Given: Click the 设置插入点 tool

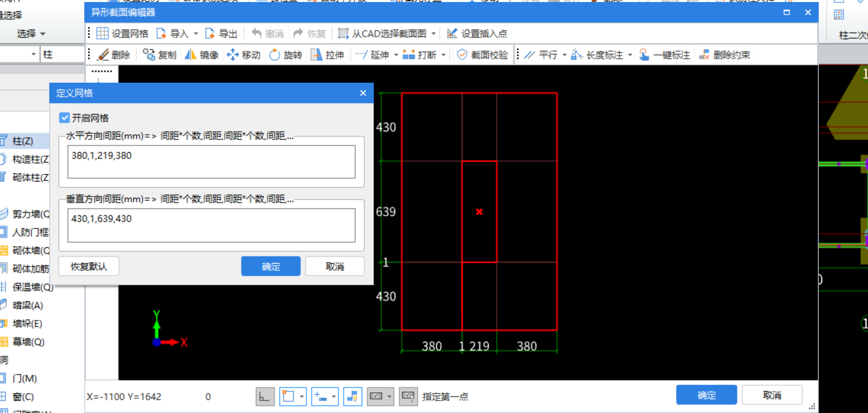Looking at the screenshot, I should pyautogui.click(x=476, y=33).
